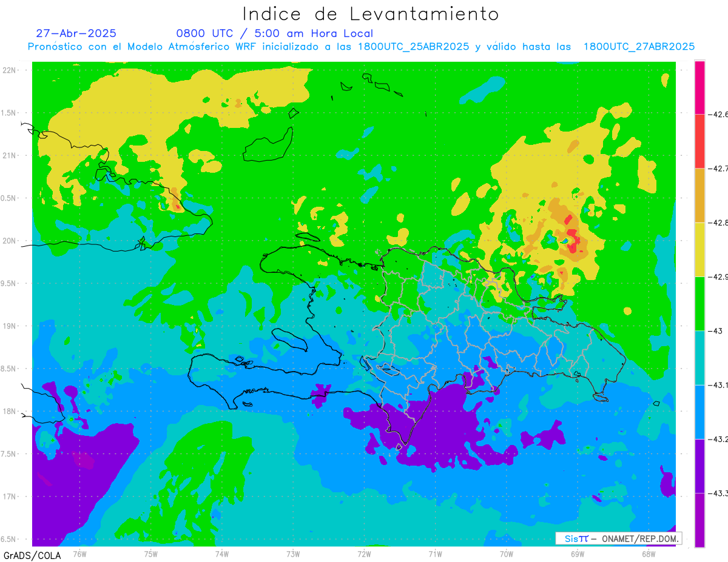Click the legend value -43.2

[718, 439]
